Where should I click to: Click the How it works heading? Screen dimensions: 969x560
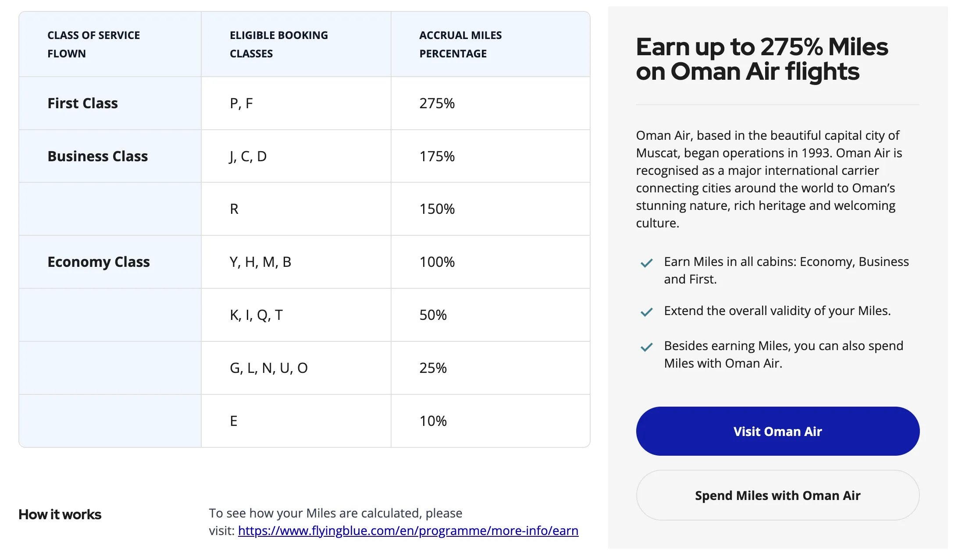point(60,514)
